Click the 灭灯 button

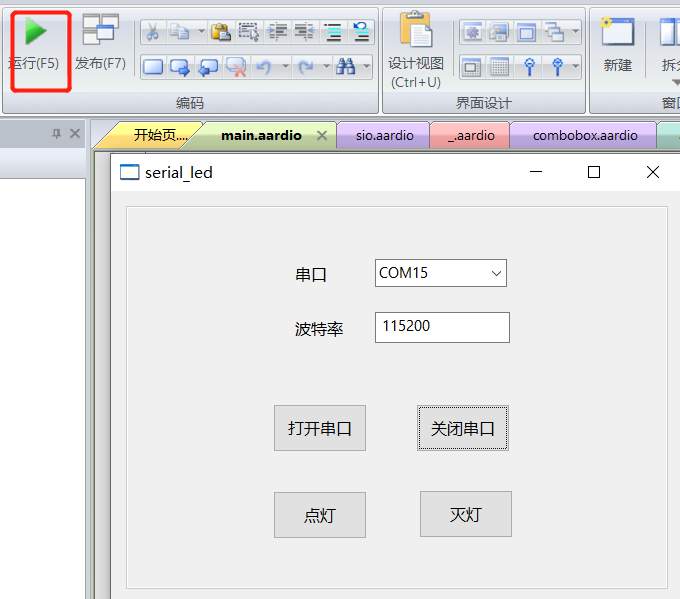click(x=466, y=514)
